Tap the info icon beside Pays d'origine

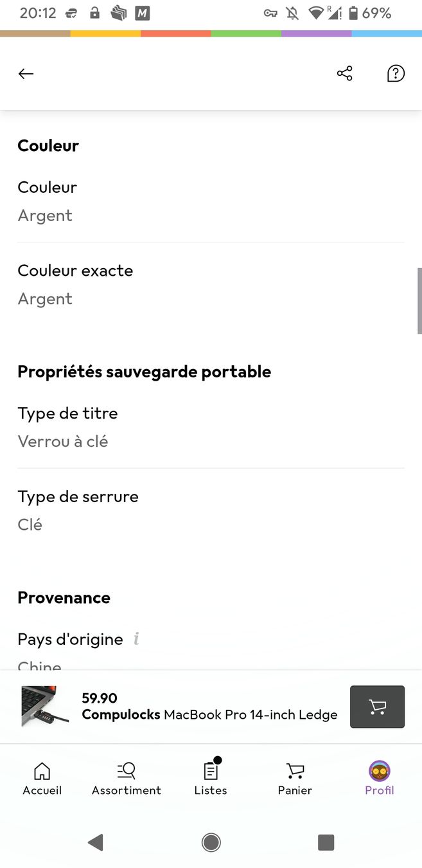(x=136, y=639)
